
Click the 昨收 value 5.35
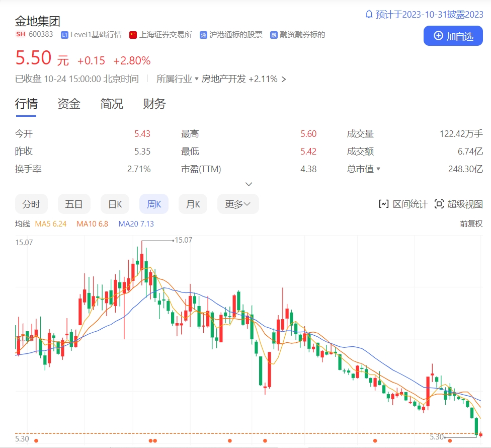point(142,152)
